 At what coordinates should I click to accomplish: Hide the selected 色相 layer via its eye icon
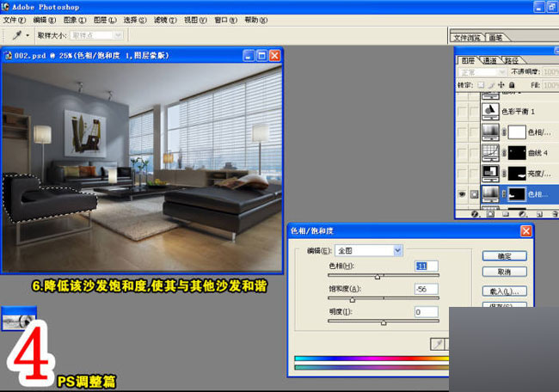(462, 194)
